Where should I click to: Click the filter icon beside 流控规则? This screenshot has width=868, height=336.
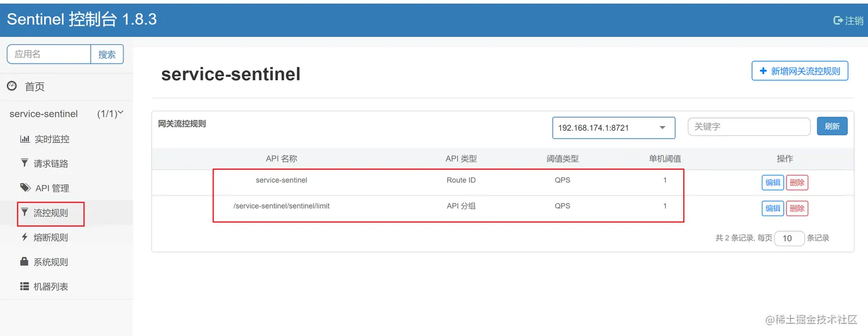point(24,212)
